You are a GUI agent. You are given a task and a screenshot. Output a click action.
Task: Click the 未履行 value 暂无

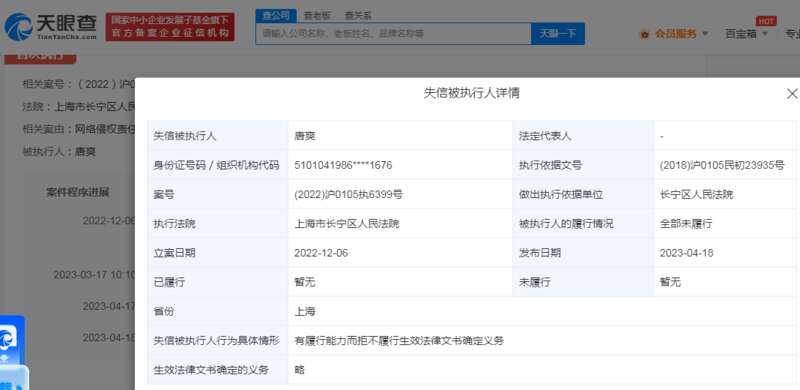click(670, 282)
